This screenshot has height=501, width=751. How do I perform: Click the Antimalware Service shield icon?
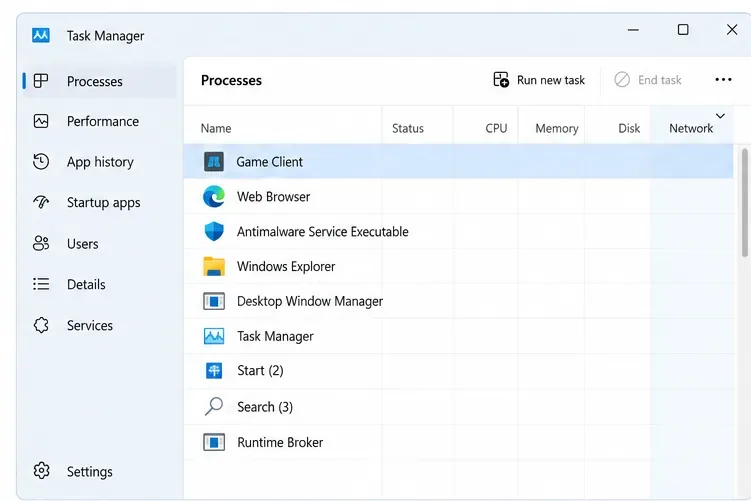[x=214, y=231]
